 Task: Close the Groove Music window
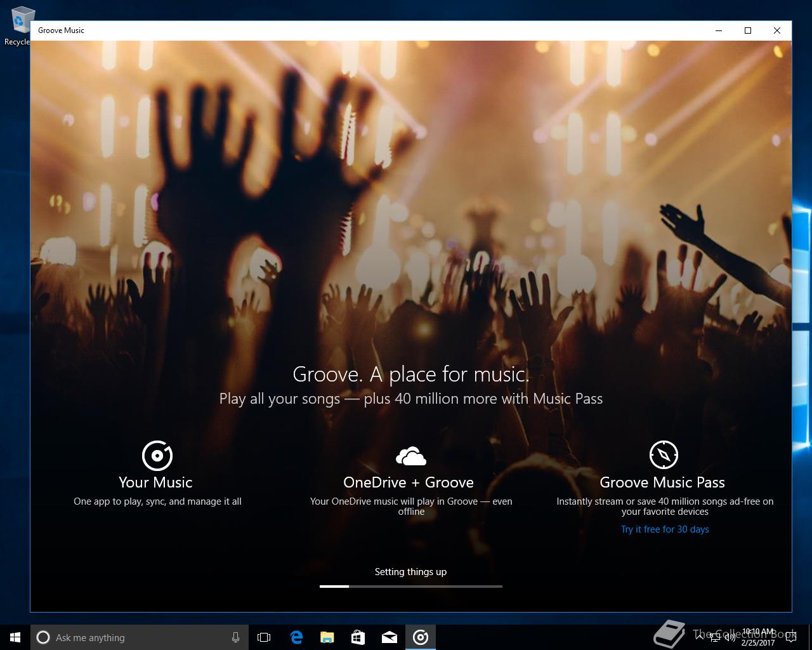777,30
